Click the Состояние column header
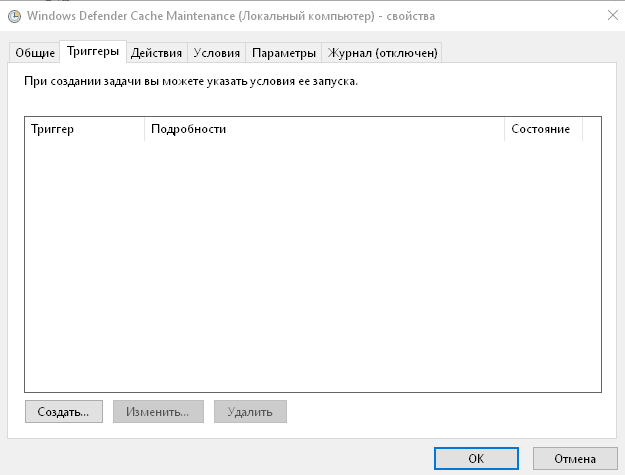Screen dimensions: 625x475 click(542, 129)
